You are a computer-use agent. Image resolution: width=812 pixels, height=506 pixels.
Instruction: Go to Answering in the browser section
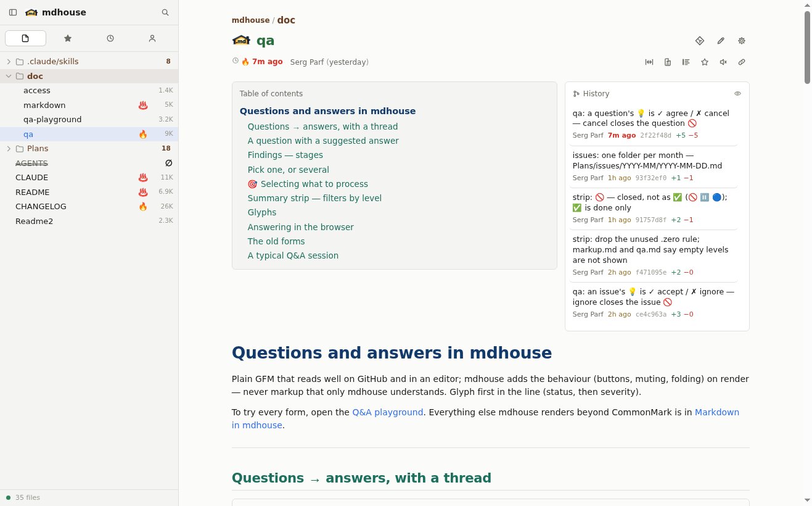pos(300,227)
